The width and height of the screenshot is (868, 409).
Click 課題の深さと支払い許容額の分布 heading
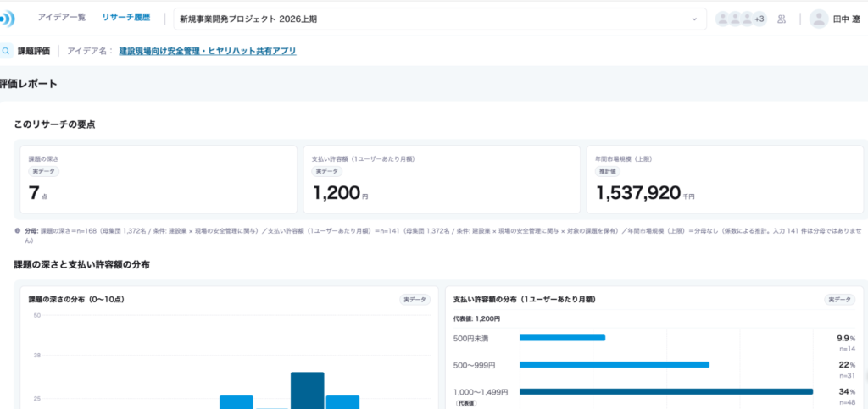point(82,265)
